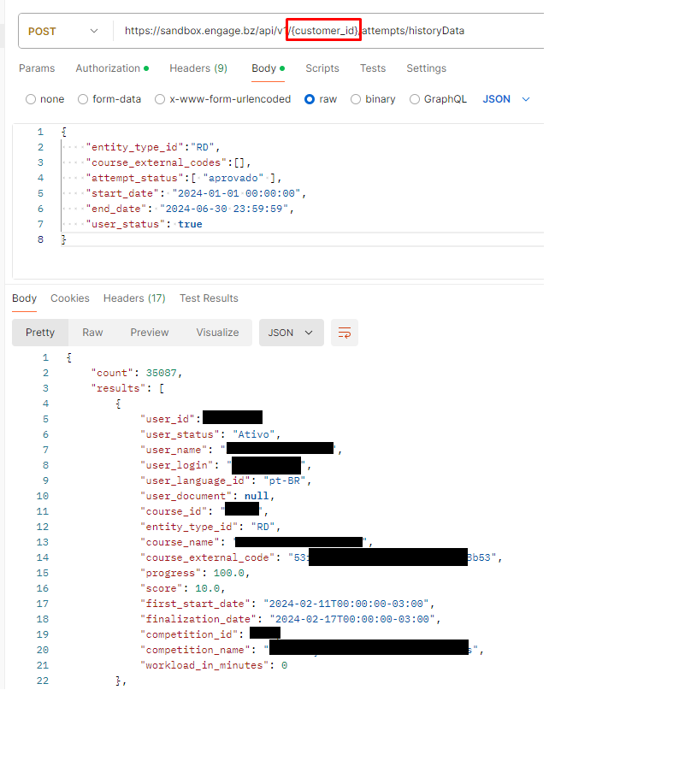Click the request URL field

[330, 31]
